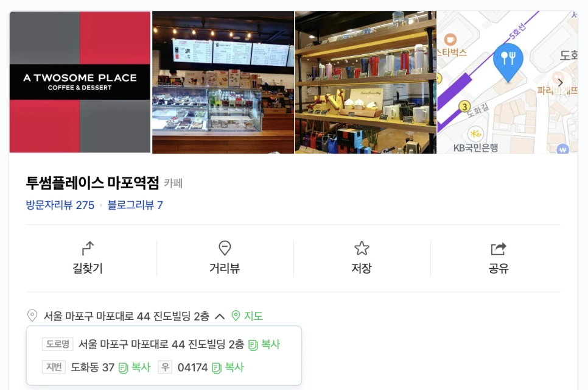Viewport: 588px width, 390px height.
Task: Click the green 지도 map link
Action: tap(247, 316)
